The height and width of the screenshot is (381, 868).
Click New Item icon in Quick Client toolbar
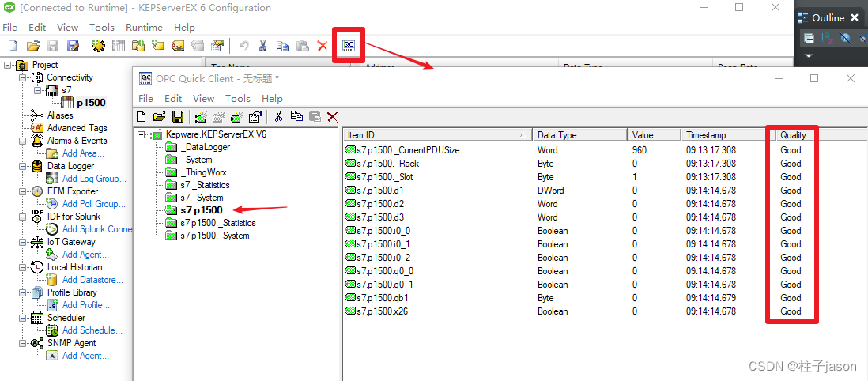[x=238, y=116]
